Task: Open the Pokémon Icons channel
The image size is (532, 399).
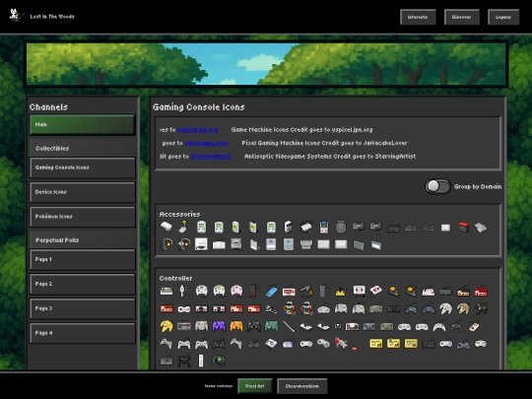Action: pyautogui.click(x=83, y=217)
